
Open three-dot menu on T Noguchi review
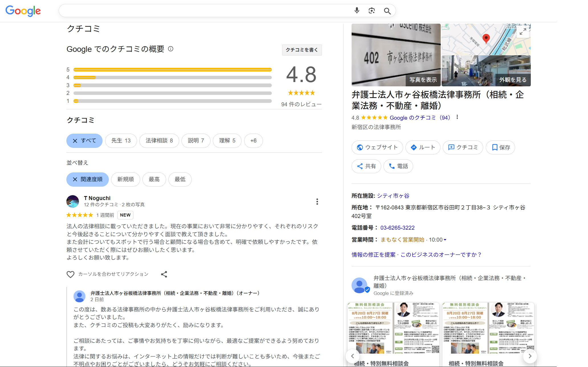[x=317, y=201]
